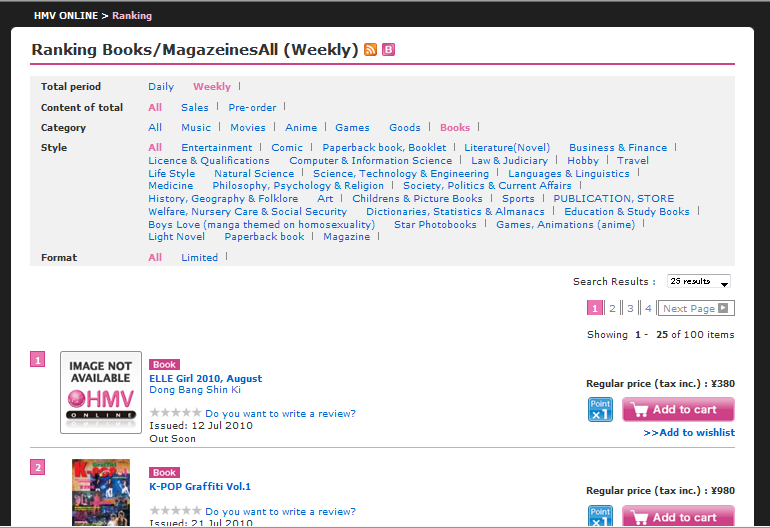The image size is (770, 528).
Task: Filter style by Childrens & Picture Books
Action: coord(417,199)
